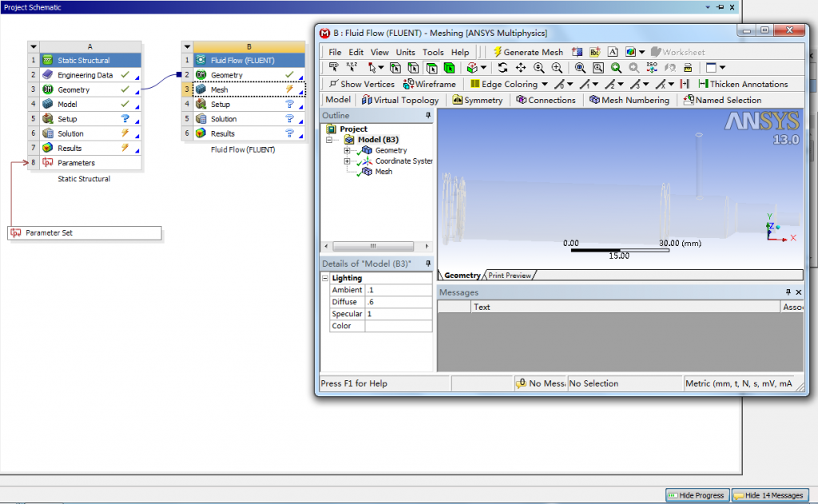Open the View menu in Meshing
The image size is (818, 504).
(379, 52)
